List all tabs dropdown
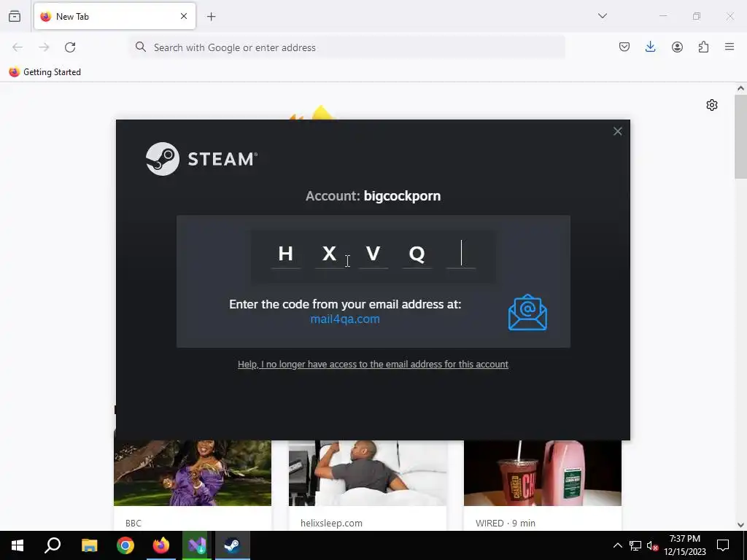 (x=602, y=16)
